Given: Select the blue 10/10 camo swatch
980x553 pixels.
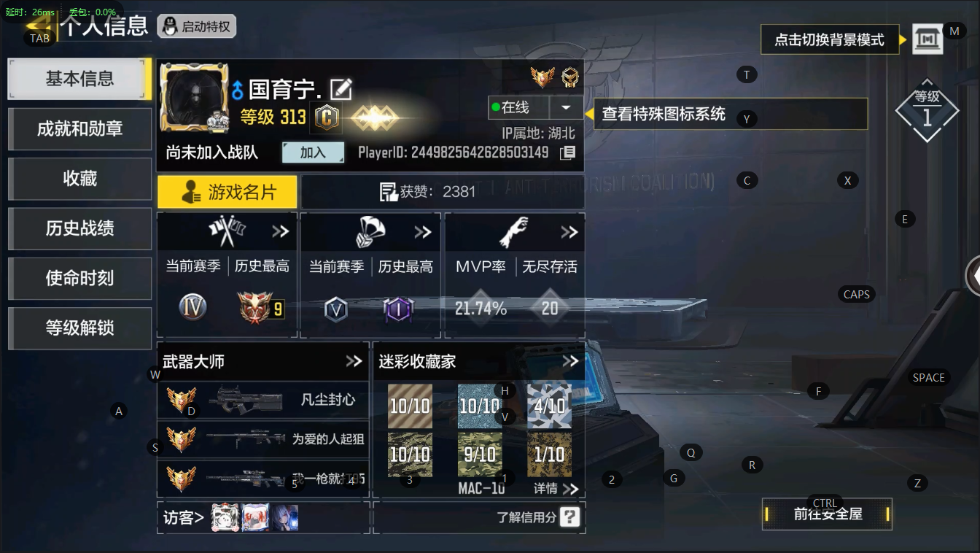Looking at the screenshot, I should click(x=480, y=406).
